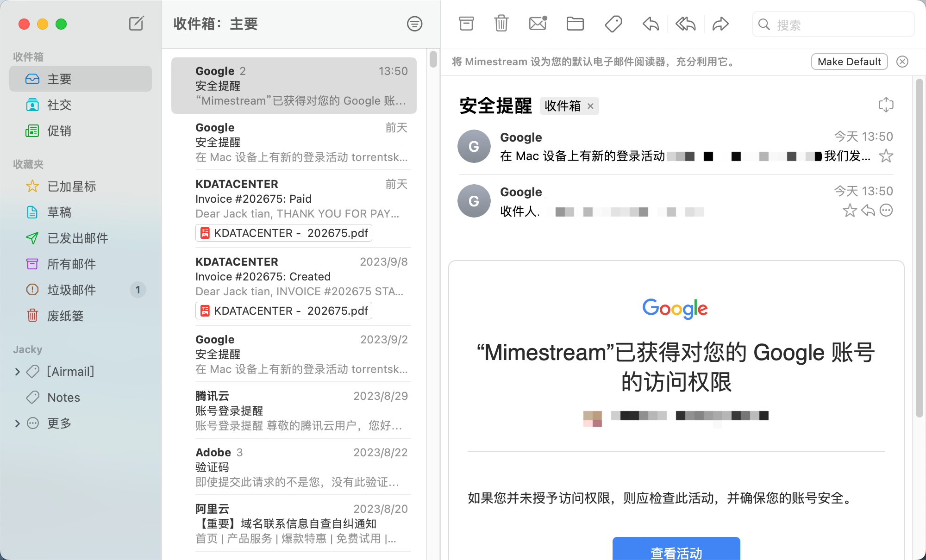Archive the selected message

(x=466, y=24)
